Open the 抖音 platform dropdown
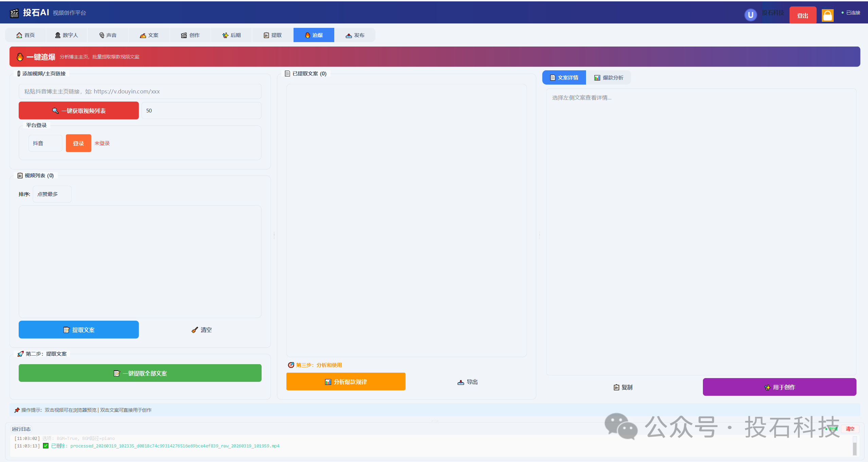Image resolution: width=868 pixels, height=462 pixels. [45, 143]
